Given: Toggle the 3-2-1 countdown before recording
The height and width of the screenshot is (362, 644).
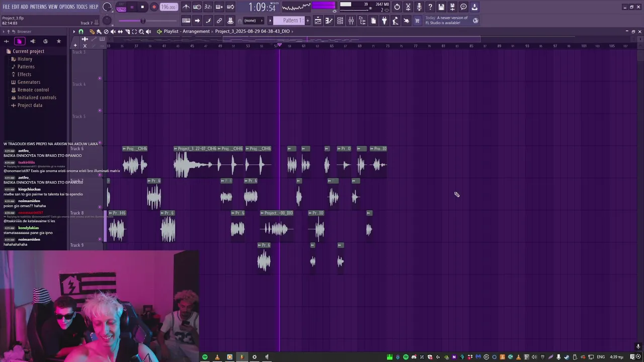Looking at the screenshot, I should 208,7.
